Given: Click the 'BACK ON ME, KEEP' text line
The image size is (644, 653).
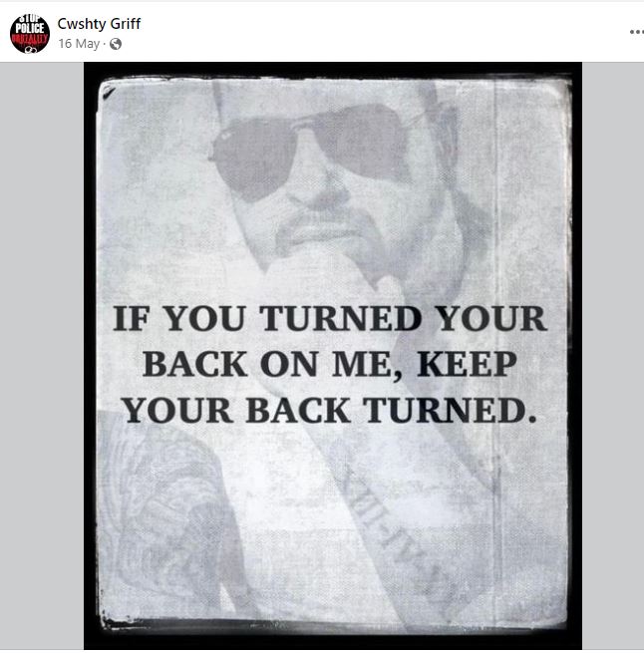Looking at the screenshot, I should 330,365.
